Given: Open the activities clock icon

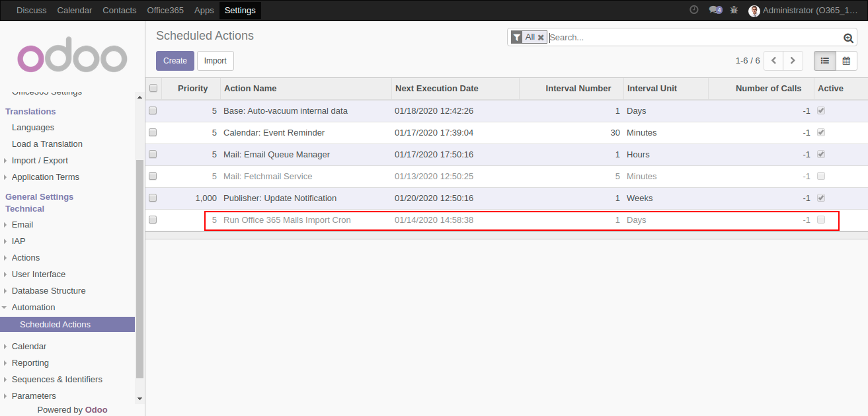Looking at the screenshot, I should coord(693,10).
